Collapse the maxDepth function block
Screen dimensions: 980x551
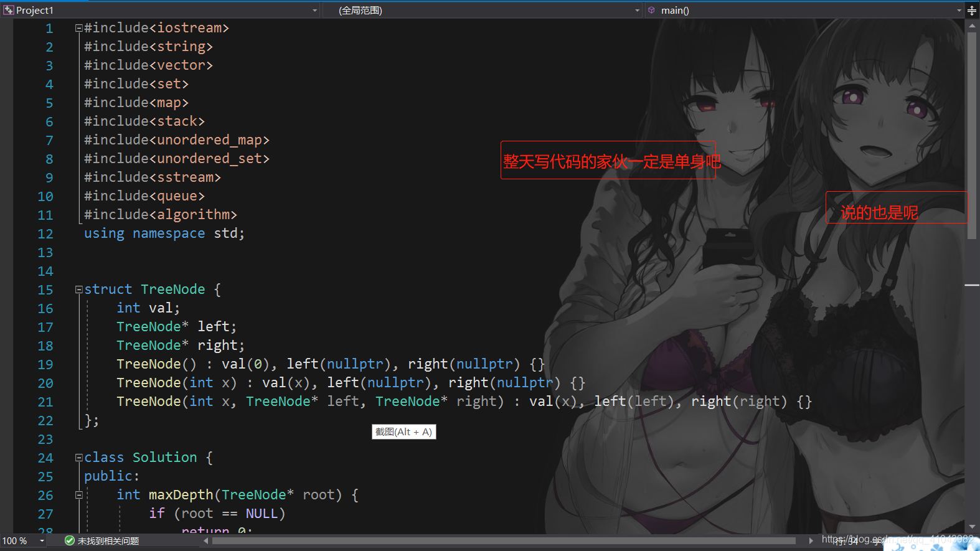point(79,495)
